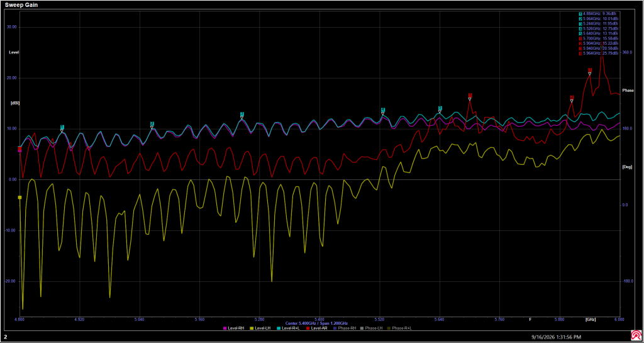Click the 30.00 level axis value

click(12, 27)
